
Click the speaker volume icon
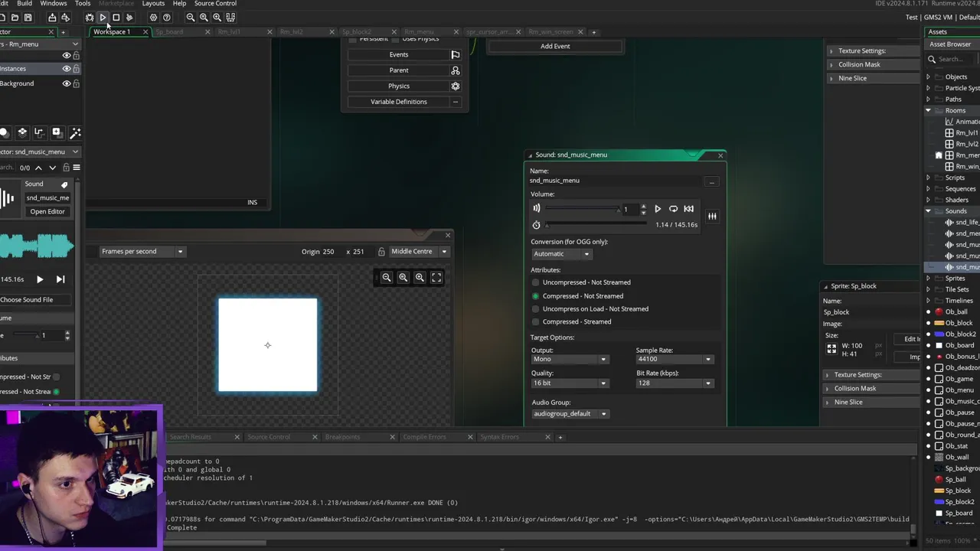(x=536, y=208)
